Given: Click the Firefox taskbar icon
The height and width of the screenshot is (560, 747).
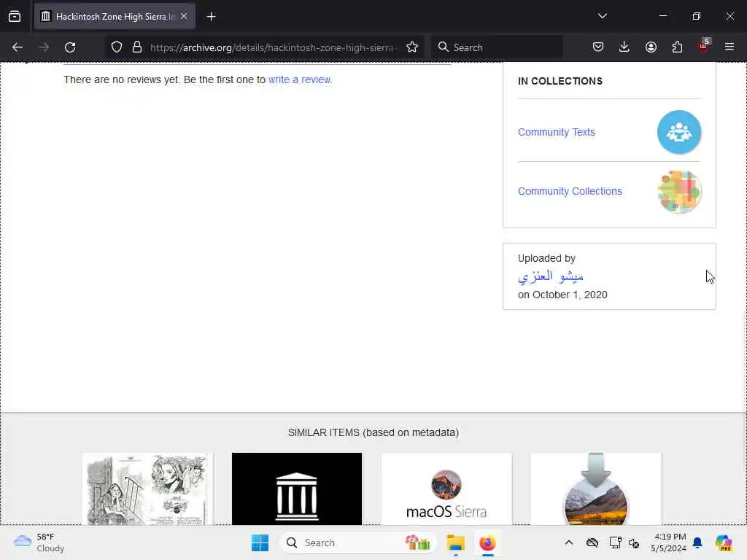Looking at the screenshot, I should pyautogui.click(x=488, y=542).
